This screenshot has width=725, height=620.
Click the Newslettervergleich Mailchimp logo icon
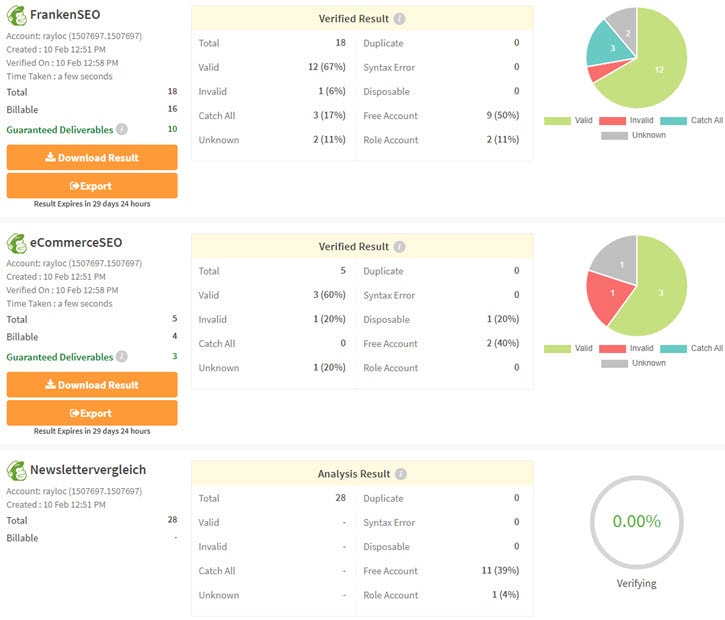[x=17, y=470]
